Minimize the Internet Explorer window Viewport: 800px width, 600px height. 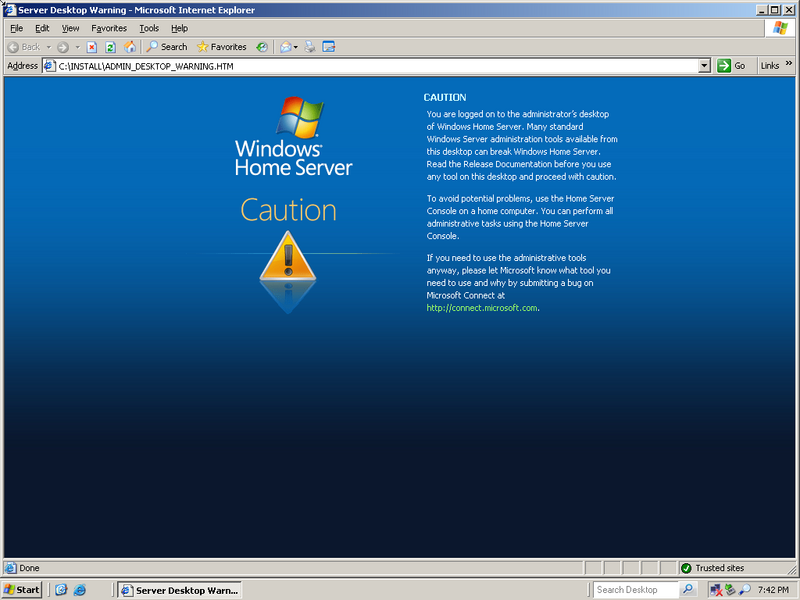coord(762,10)
